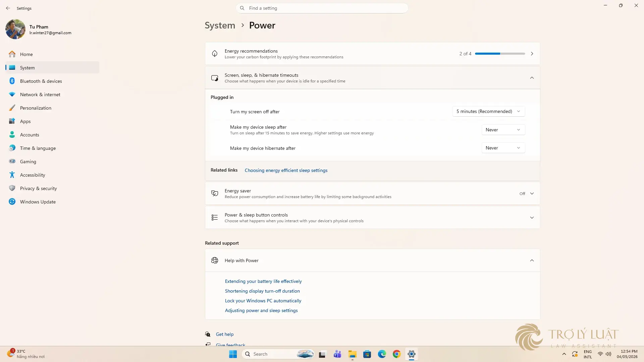This screenshot has width=644, height=362.
Task: Open Microsoft Teams from the taskbar
Action: tap(337, 354)
